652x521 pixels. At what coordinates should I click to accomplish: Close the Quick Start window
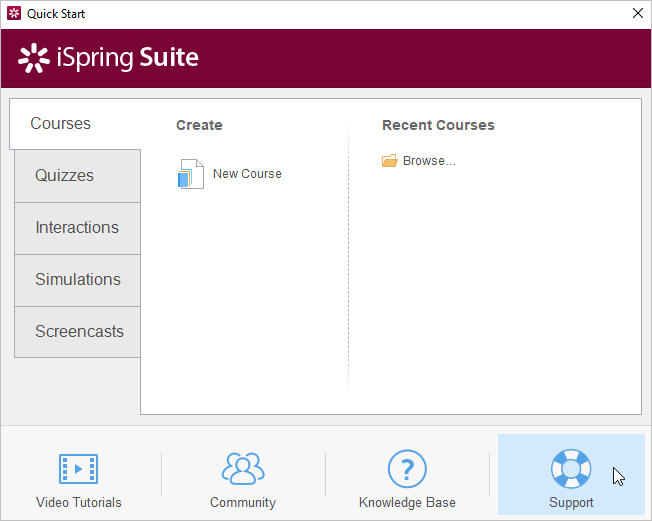[637, 14]
